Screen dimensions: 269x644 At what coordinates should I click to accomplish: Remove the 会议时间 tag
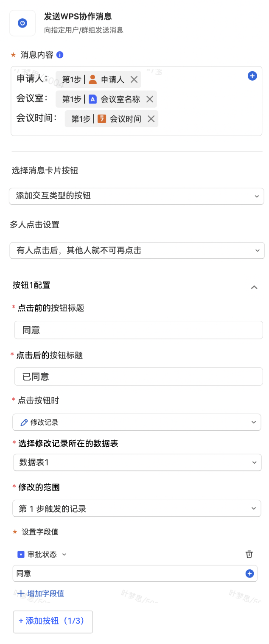click(151, 119)
